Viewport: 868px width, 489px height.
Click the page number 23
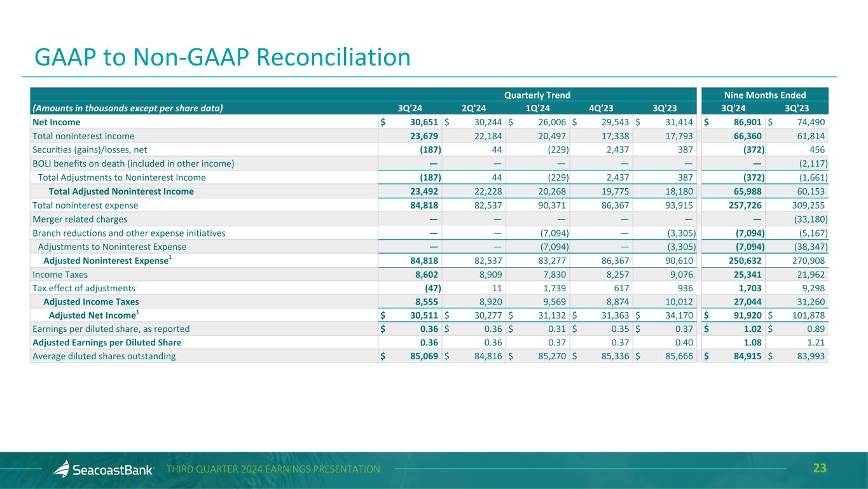820,469
